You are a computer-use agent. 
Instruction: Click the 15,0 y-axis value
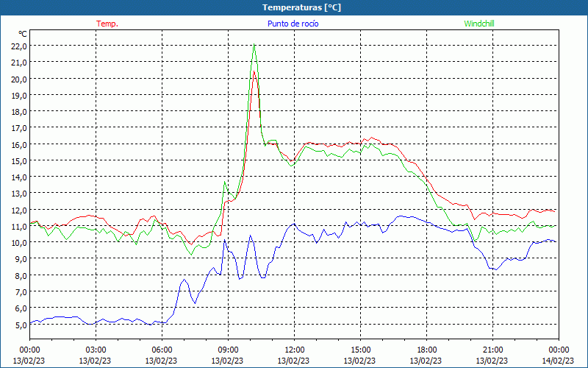tap(20, 160)
